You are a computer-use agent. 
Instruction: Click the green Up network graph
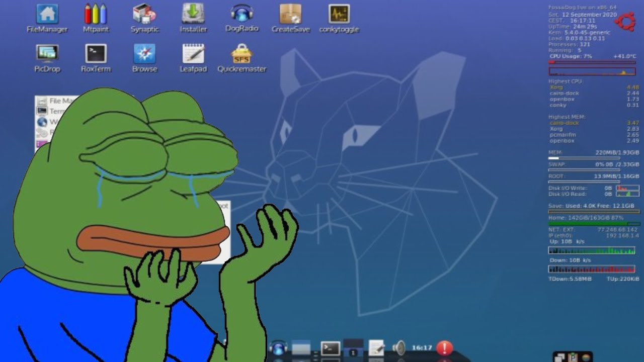click(592, 250)
